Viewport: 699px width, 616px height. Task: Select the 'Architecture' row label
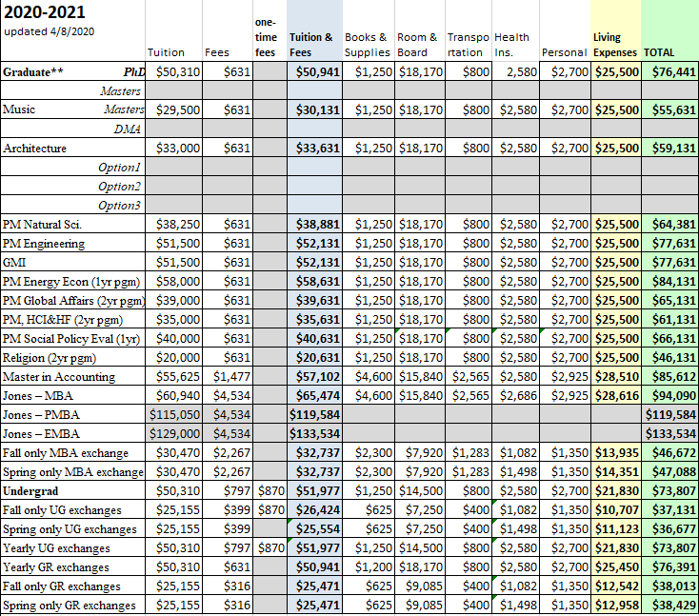[x=35, y=148]
